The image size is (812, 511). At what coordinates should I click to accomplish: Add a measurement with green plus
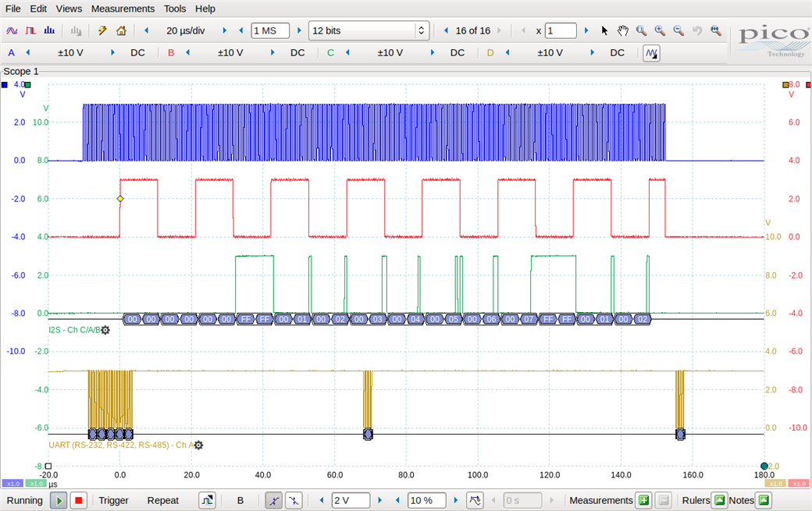click(643, 500)
